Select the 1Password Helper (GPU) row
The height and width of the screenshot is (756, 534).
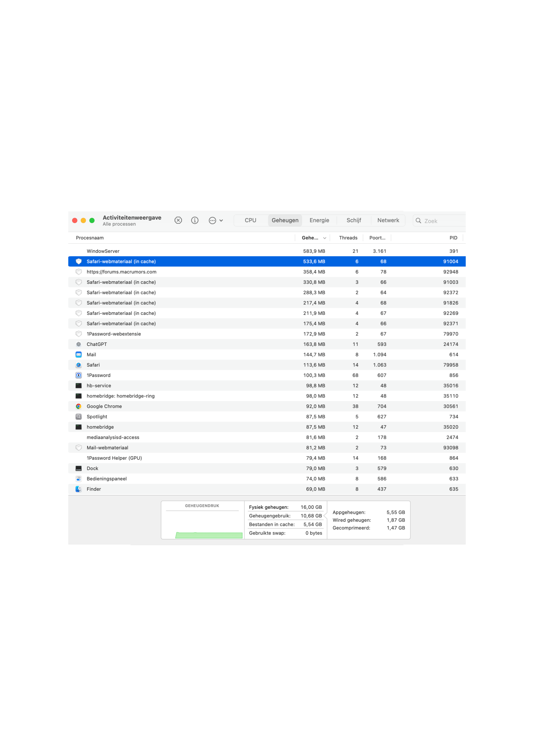(267, 458)
